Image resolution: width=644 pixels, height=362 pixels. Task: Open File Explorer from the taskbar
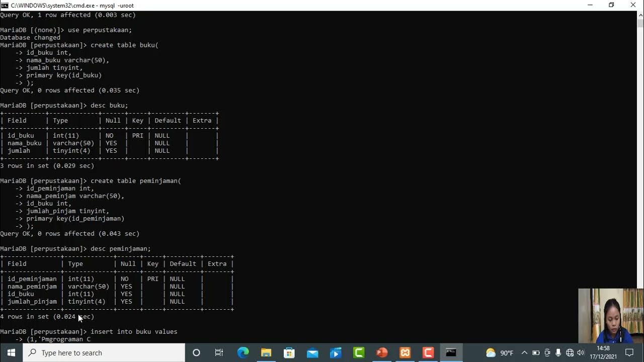[266, 352]
